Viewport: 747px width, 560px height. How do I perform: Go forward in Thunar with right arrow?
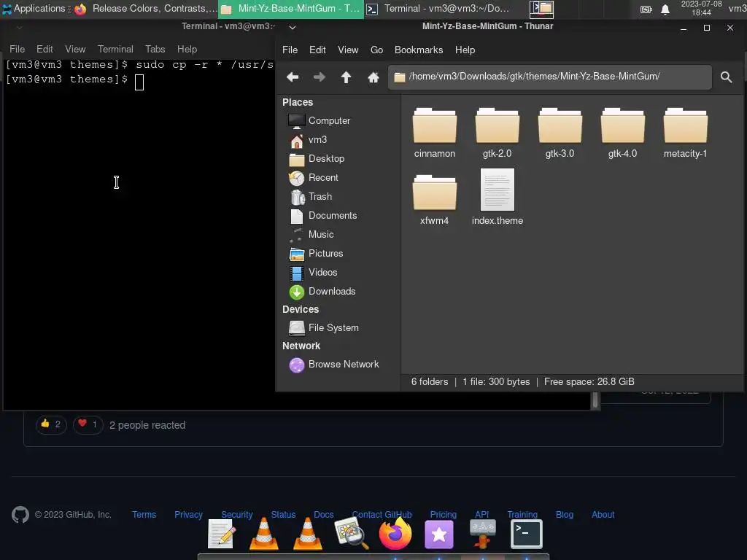[x=320, y=77]
